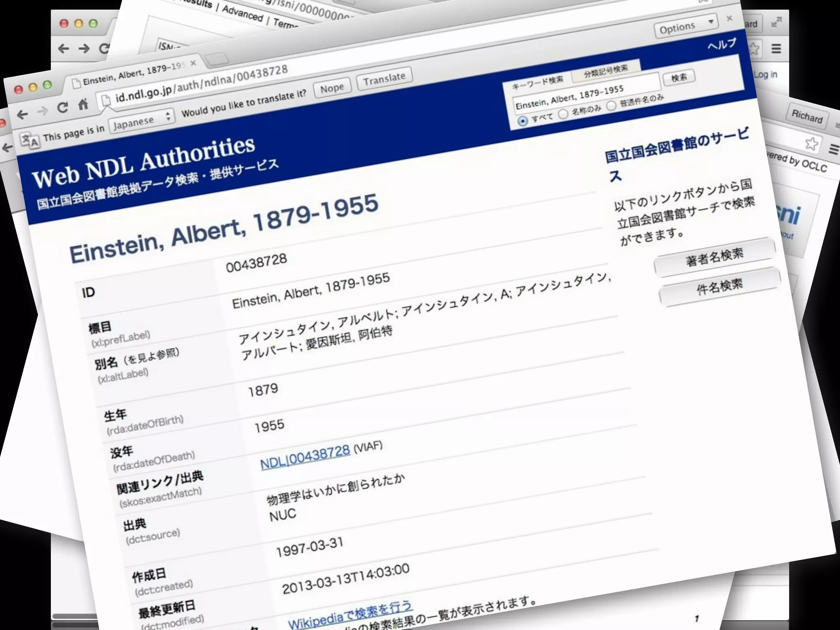Click hamburger menu icon in background window

pyautogui.click(x=776, y=49)
